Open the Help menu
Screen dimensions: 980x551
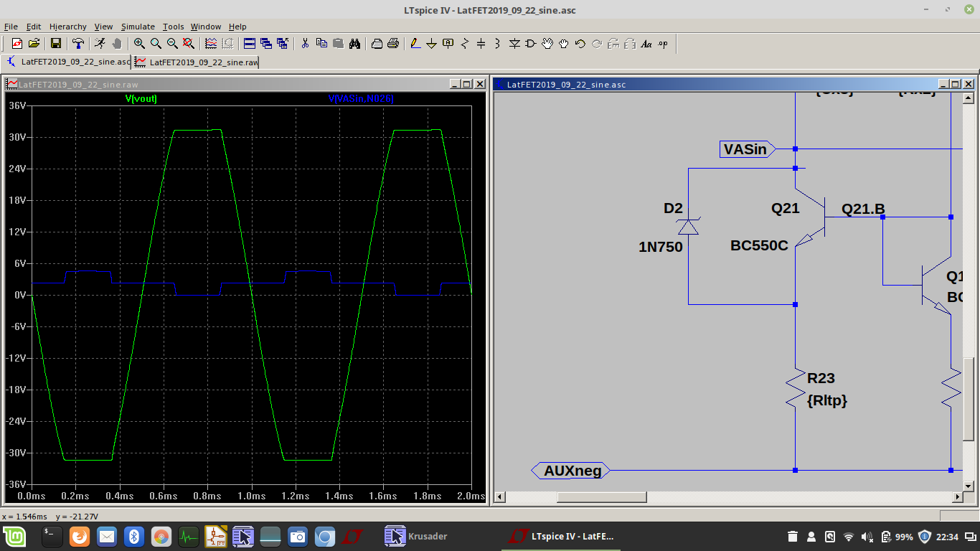[x=237, y=27]
